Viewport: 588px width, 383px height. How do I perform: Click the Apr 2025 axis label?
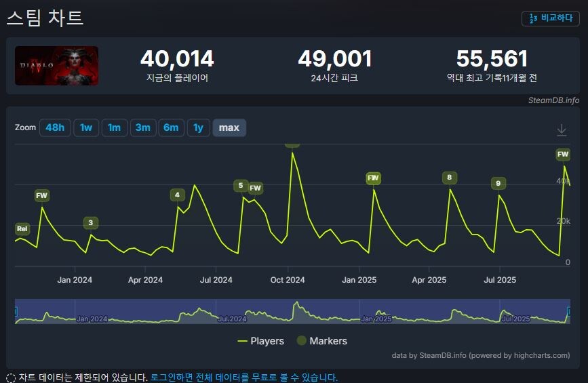pyautogui.click(x=429, y=280)
